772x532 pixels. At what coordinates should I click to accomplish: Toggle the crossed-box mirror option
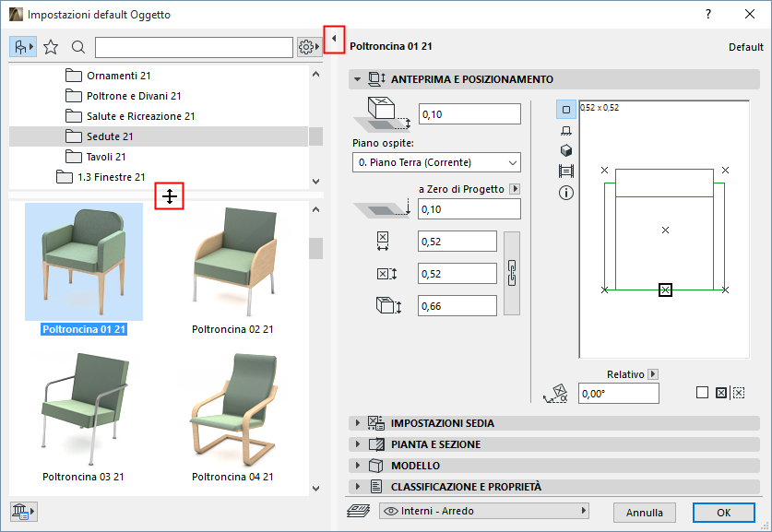721,393
